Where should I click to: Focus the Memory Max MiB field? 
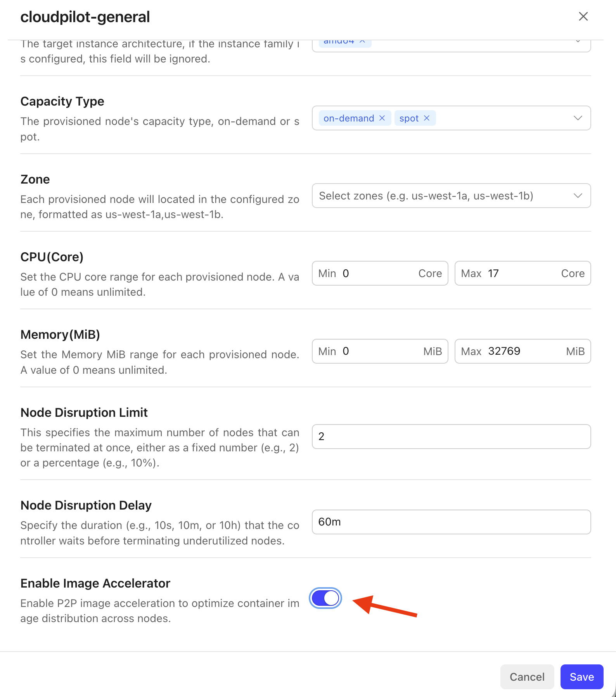coord(524,351)
